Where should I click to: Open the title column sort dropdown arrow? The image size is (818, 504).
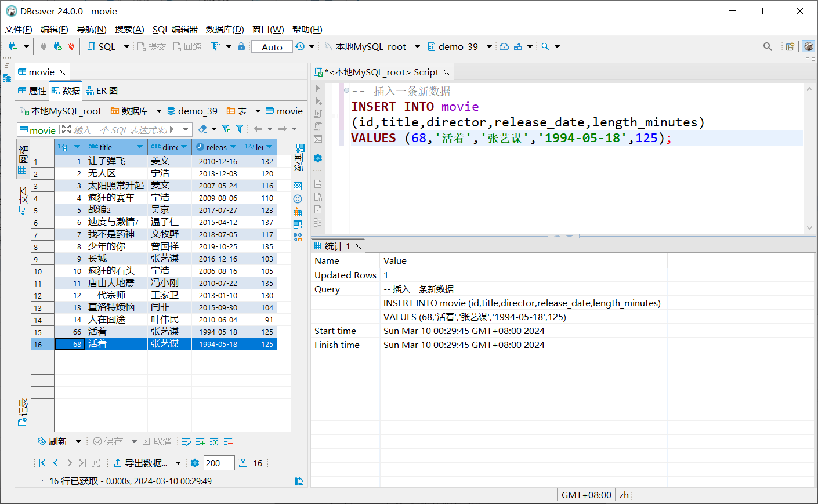[140, 147]
